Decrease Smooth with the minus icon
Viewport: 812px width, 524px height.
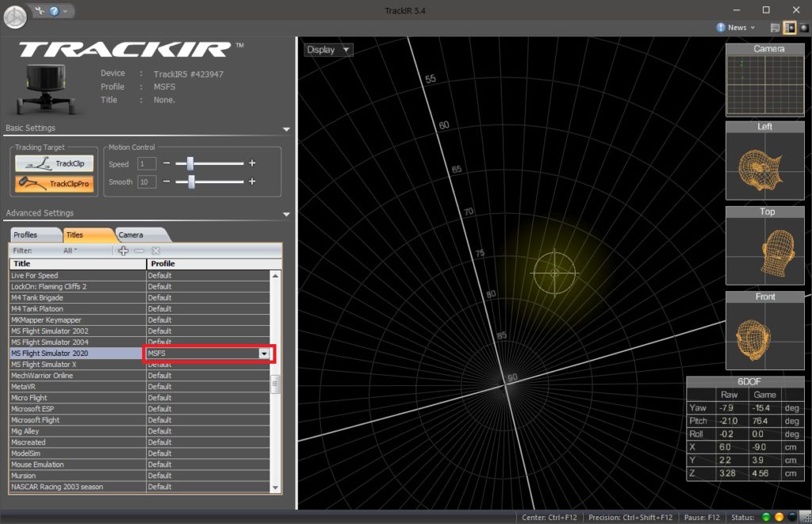167,182
